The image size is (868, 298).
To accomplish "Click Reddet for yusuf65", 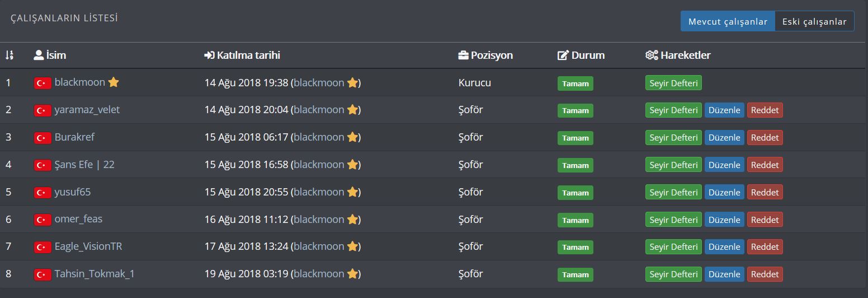I will 765,192.
